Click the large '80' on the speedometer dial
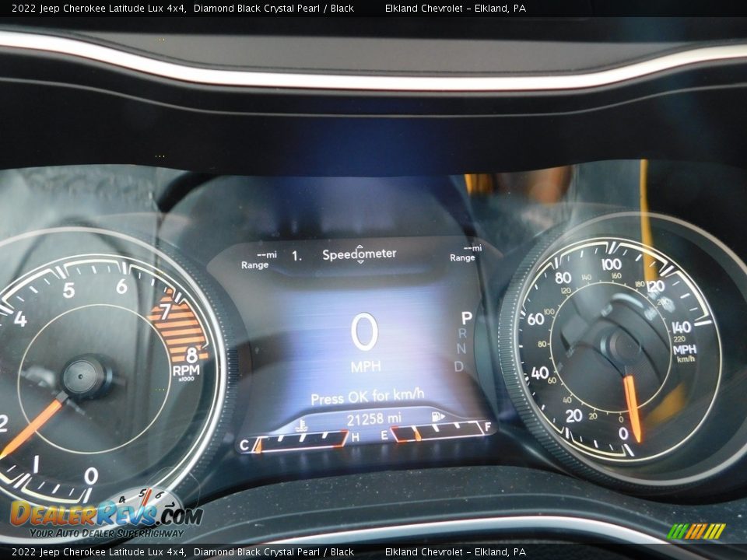Screen dimensions: 747x560 click(563, 278)
